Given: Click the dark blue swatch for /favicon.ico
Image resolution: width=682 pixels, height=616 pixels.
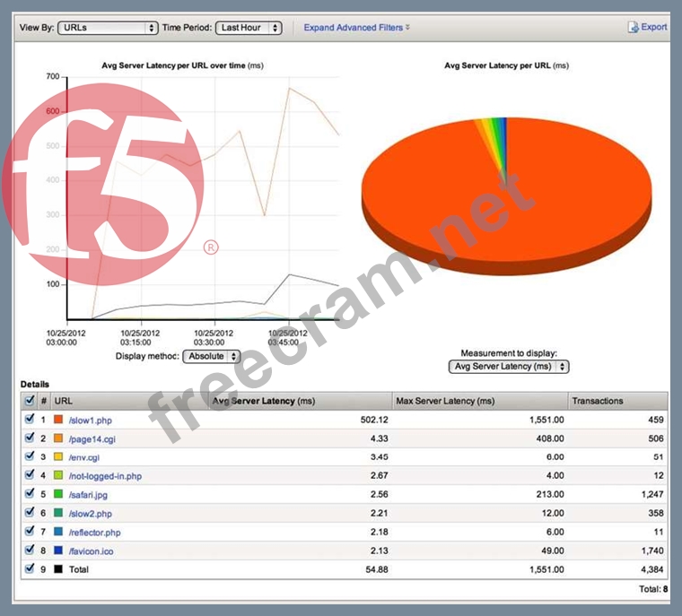Looking at the screenshot, I should pos(58,551).
